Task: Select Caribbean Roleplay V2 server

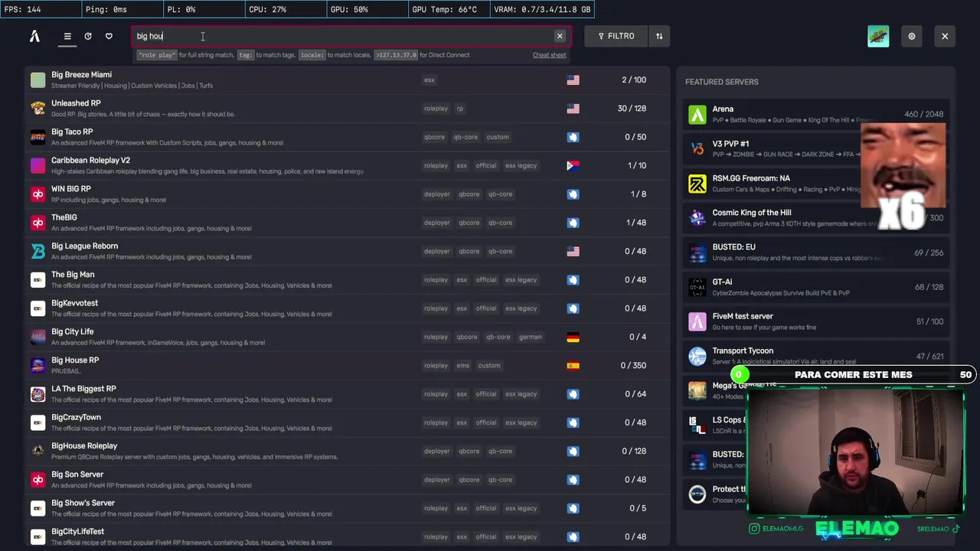Action: (347, 165)
